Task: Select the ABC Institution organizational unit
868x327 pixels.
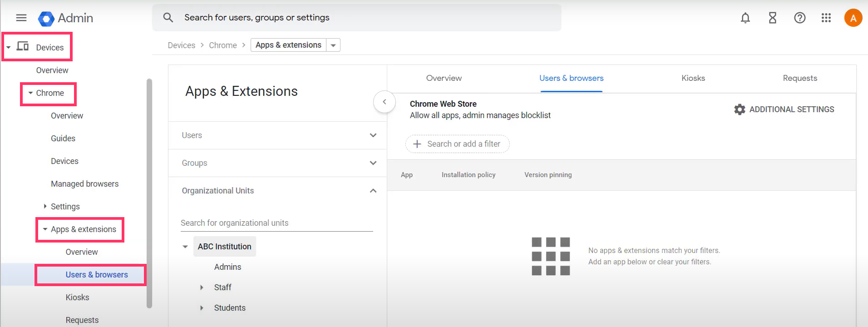Action: 224,247
